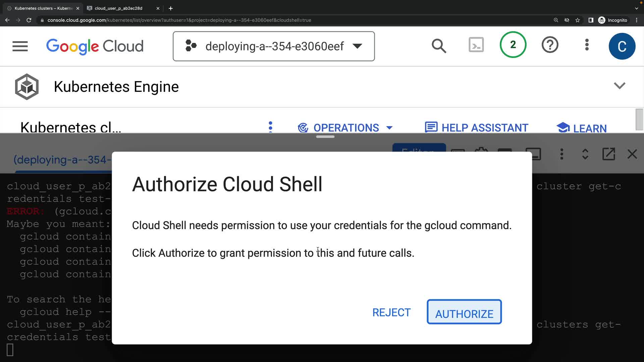The image size is (644, 362).
Task: Activate Cloud Shell terminal icon
Action: pyautogui.click(x=476, y=45)
